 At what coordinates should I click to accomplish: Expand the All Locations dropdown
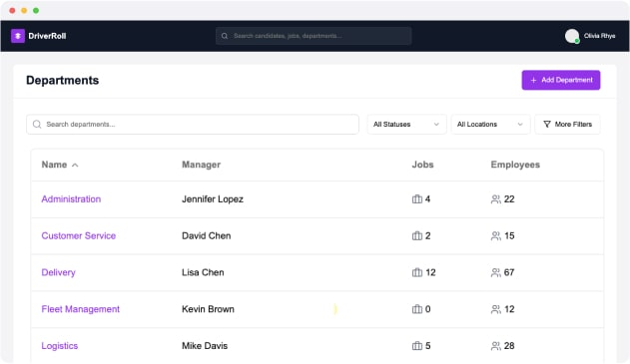(x=490, y=125)
